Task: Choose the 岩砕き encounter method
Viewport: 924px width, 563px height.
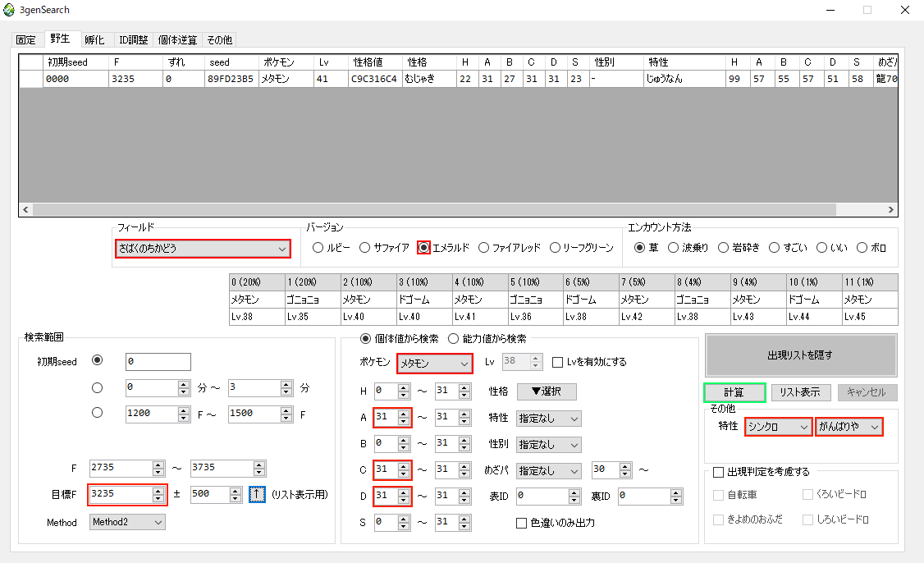Action: coord(724,248)
